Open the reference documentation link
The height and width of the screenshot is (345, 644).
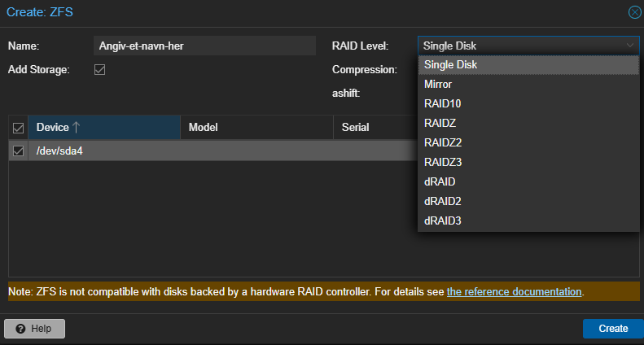(x=514, y=291)
